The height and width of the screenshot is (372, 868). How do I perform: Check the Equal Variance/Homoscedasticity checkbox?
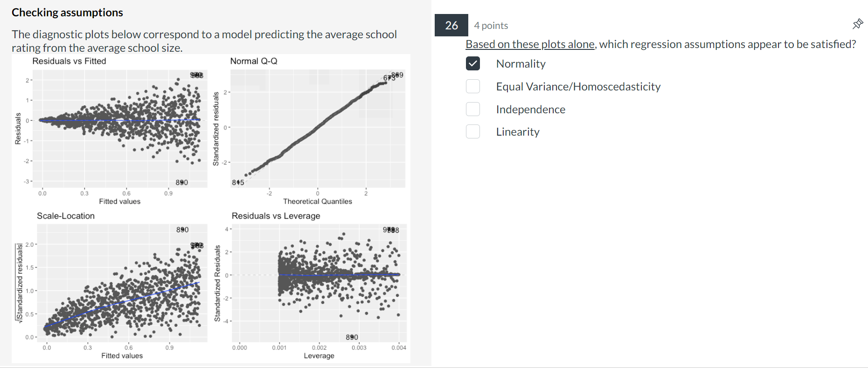click(x=472, y=86)
